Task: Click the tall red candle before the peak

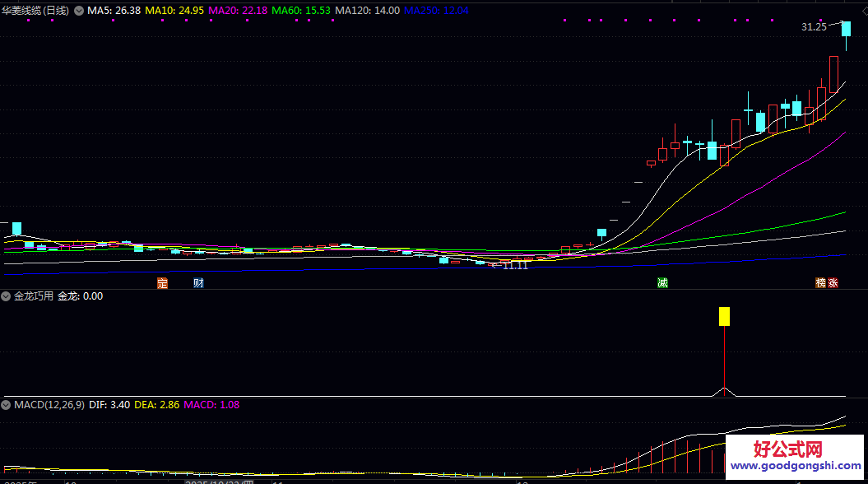Action: (x=833, y=74)
